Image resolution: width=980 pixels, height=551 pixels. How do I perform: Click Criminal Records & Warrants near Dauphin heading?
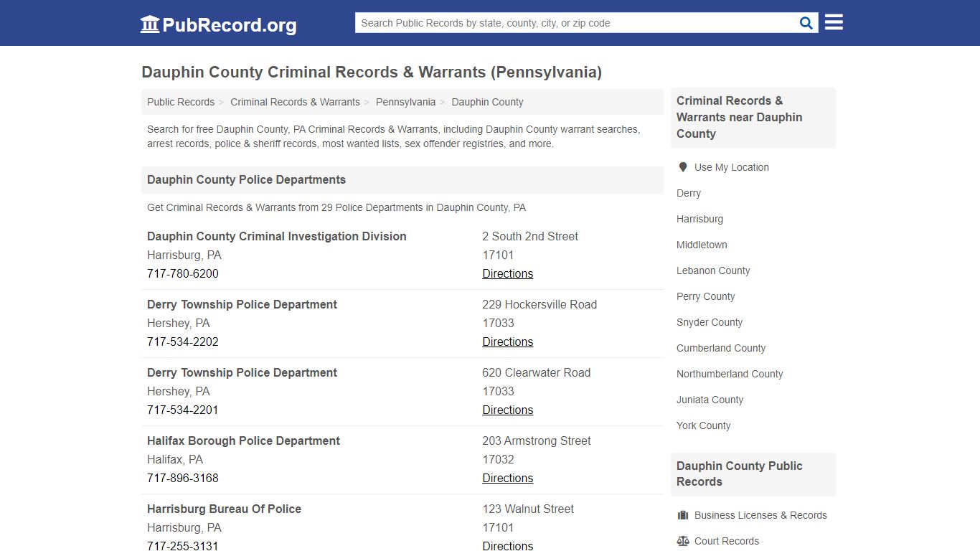740,117
